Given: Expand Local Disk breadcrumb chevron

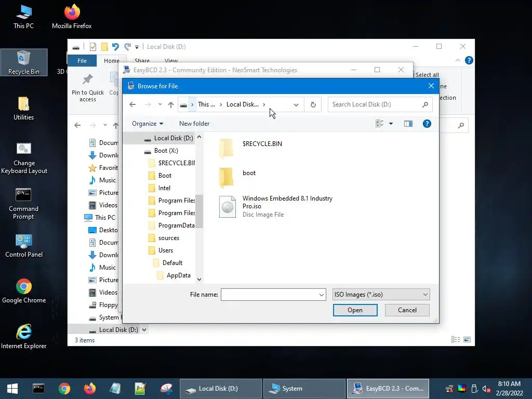Looking at the screenshot, I should (264, 104).
